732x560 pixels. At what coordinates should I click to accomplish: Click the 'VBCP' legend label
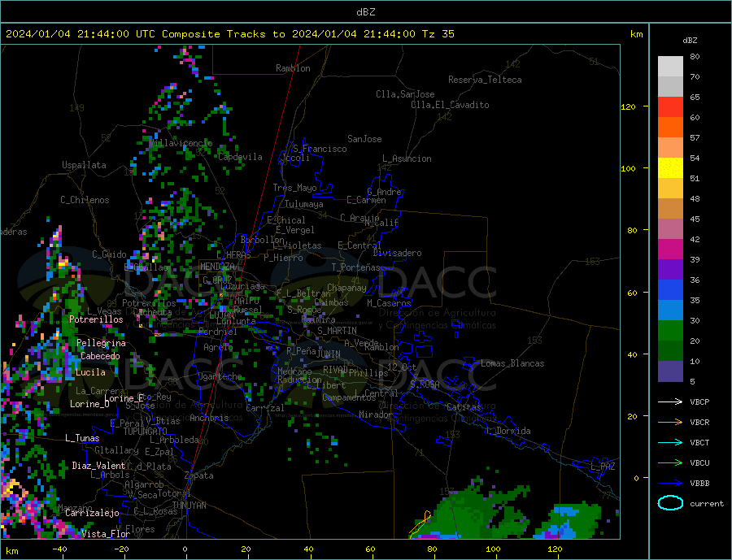click(699, 402)
